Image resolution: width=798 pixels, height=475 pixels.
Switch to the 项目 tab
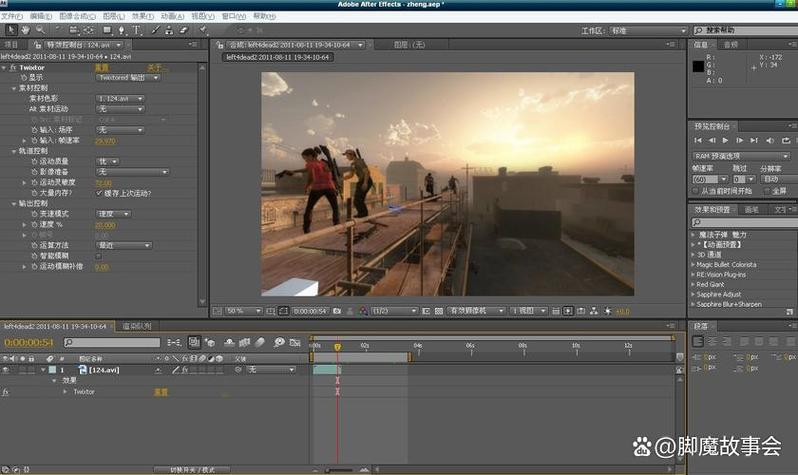[x=11, y=45]
